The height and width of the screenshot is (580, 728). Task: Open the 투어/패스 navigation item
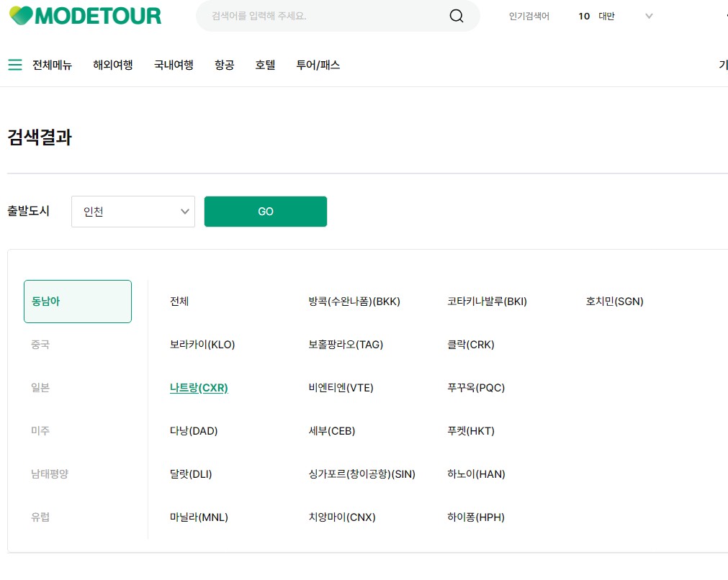(x=318, y=64)
